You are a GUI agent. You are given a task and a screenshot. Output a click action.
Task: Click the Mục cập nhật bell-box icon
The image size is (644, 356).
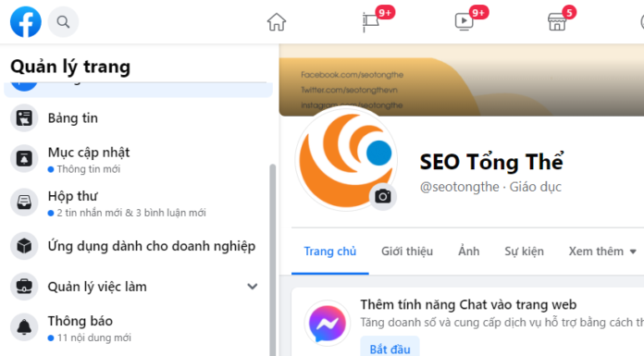pyautogui.click(x=24, y=158)
